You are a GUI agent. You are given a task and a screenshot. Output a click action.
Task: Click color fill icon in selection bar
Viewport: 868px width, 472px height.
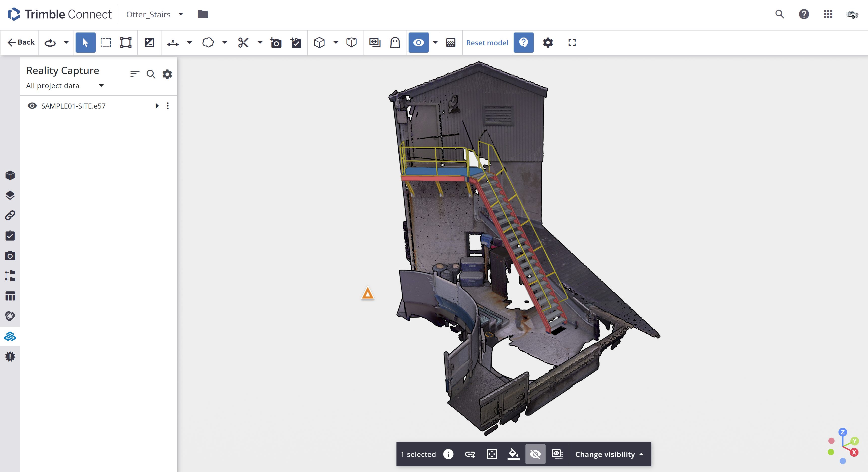point(513,454)
